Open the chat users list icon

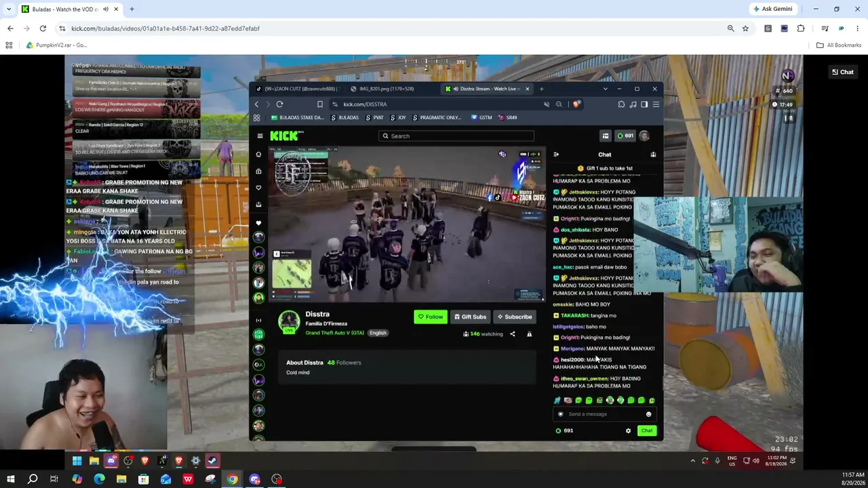(653, 155)
